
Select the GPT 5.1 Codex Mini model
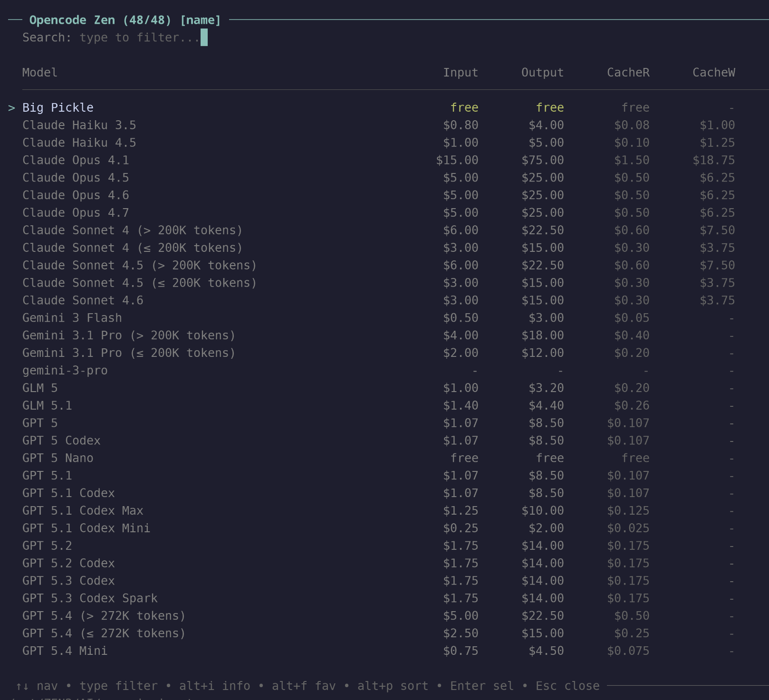pyautogui.click(x=378, y=528)
